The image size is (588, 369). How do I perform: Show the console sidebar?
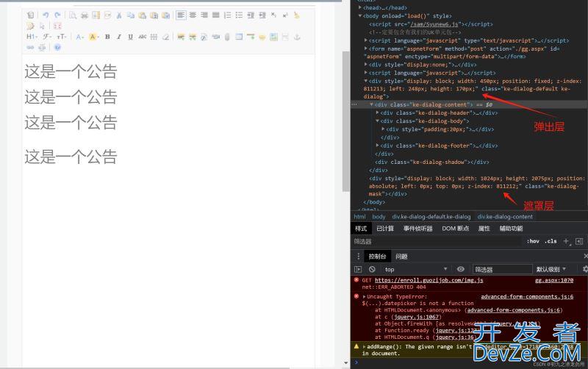point(358,269)
